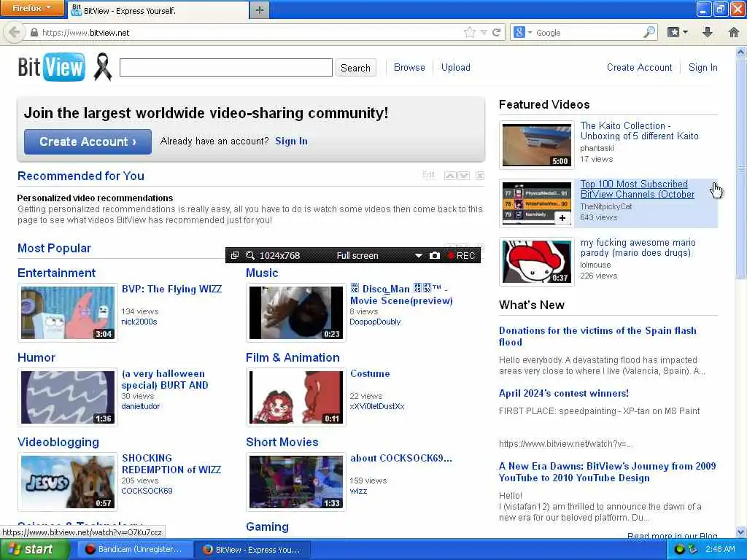This screenshot has height=560, width=747.
Task: Open nick2000s channel link
Action: click(139, 322)
